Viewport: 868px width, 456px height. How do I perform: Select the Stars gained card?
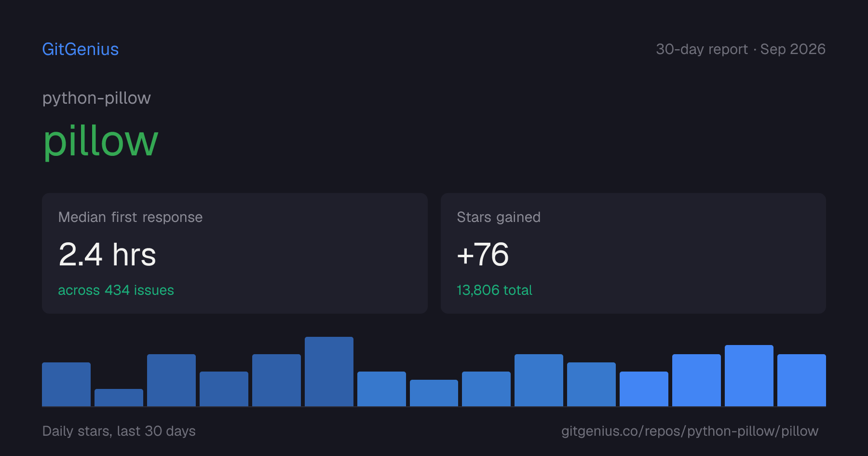633,253
